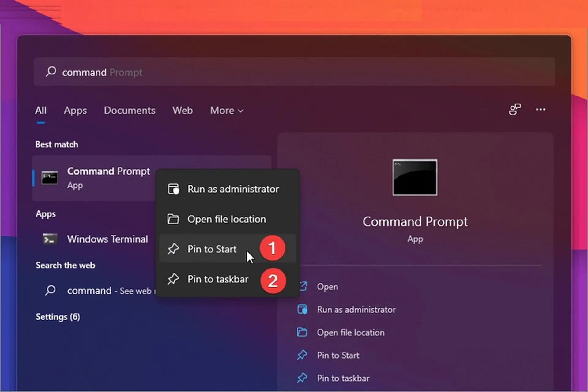Click the large Command Prompt preview thumbnail
Image resolution: width=588 pixels, height=392 pixels.
coord(415,177)
